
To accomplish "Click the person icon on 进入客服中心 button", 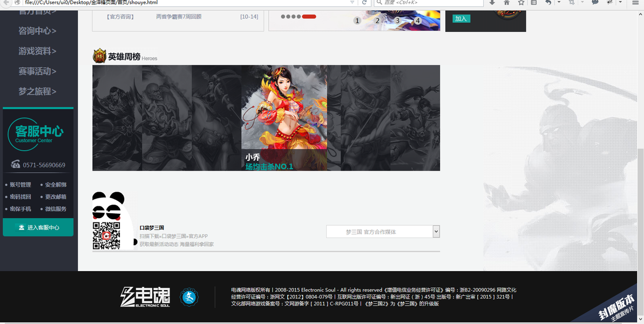I will pos(21,227).
